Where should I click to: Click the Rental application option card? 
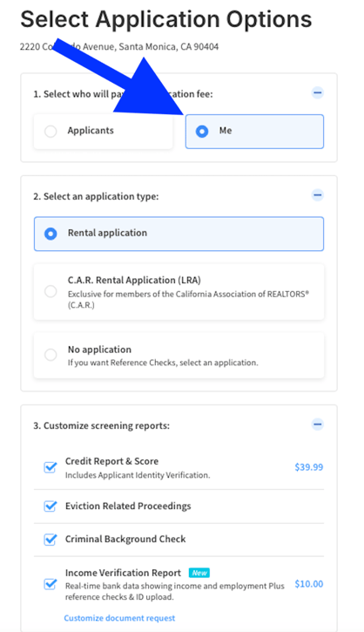(179, 234)
